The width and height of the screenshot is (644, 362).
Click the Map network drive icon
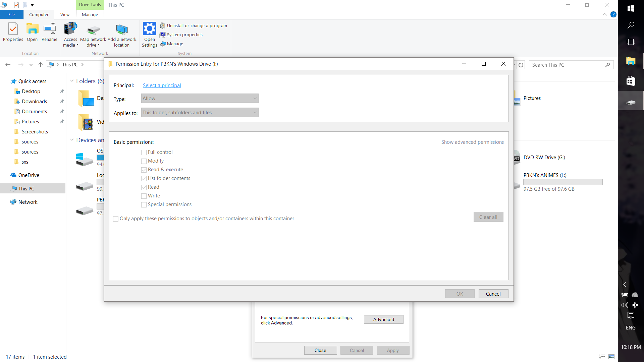pyautogui.click(x=93, y=30)
